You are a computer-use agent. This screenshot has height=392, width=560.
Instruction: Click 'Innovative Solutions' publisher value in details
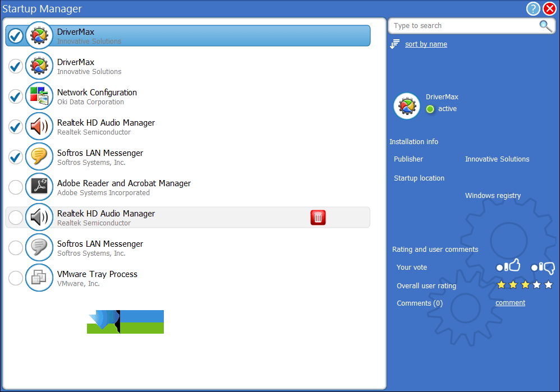(497, 159)
